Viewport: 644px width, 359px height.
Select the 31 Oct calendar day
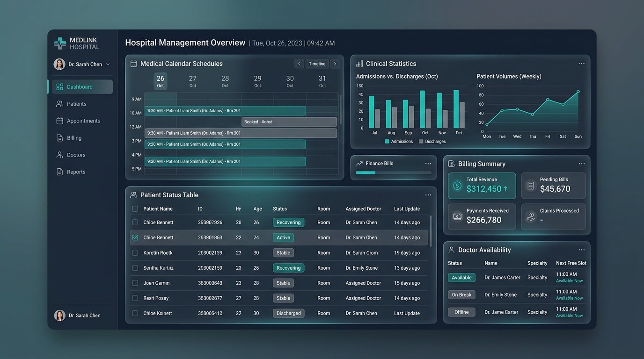322,81
